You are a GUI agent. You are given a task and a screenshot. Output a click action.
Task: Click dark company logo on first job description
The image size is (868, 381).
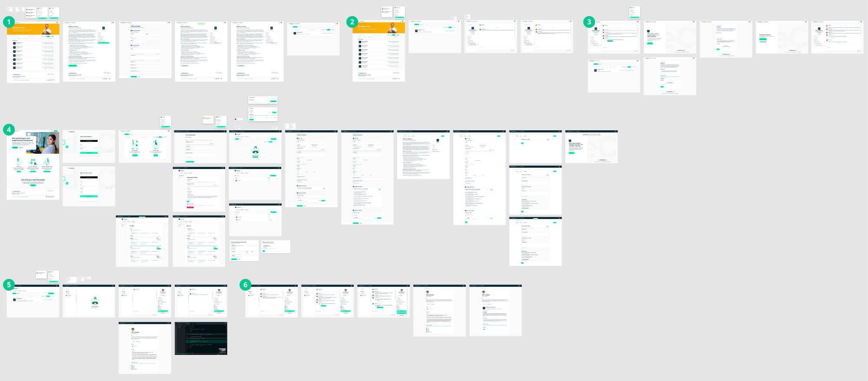click(103, 28)
